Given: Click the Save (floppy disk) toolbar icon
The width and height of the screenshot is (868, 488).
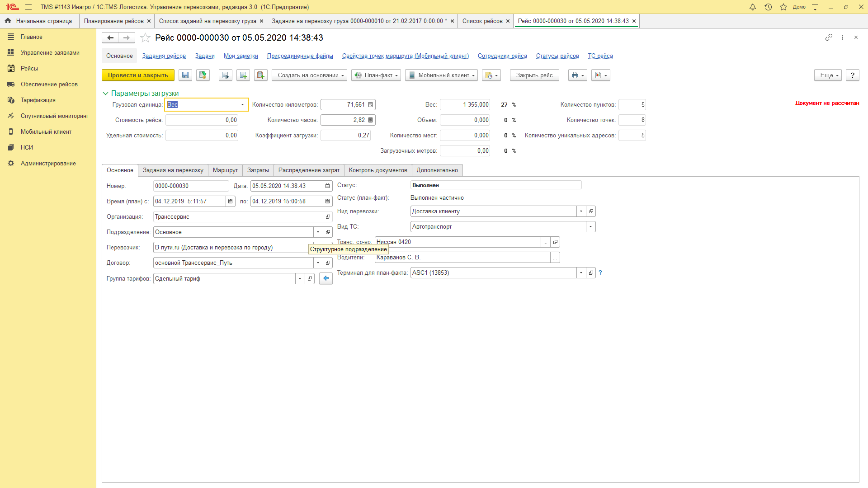Looking at the screenshot, I should (x=185, y=75).
